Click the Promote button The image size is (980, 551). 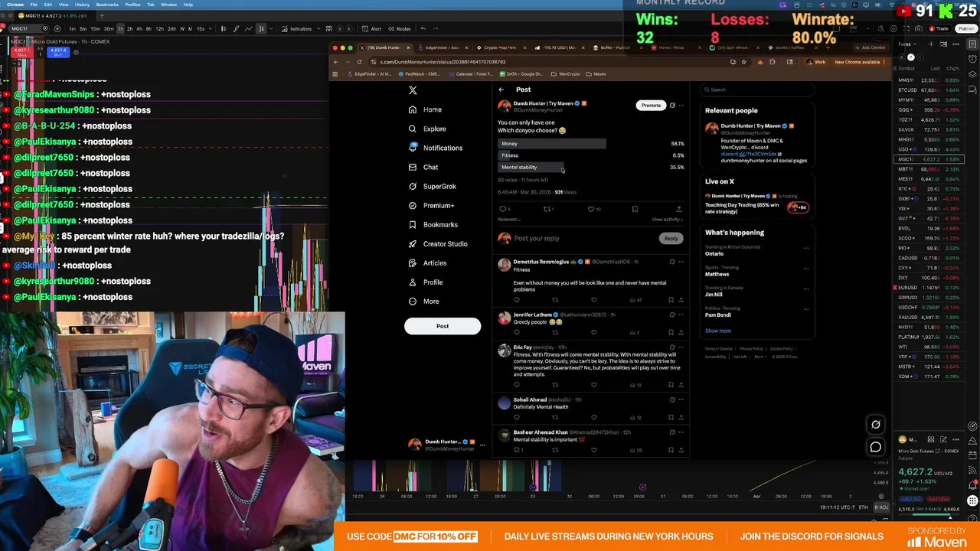[x=651, y=105]
